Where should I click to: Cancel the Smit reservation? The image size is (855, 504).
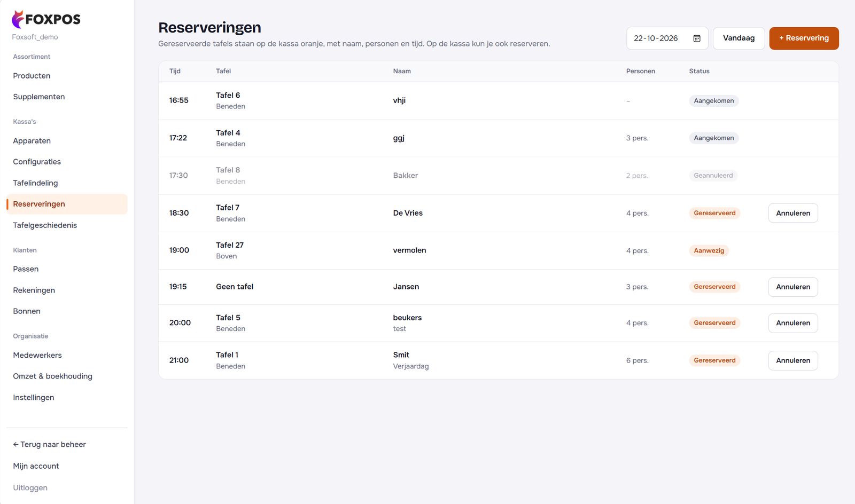coord(793,360)
